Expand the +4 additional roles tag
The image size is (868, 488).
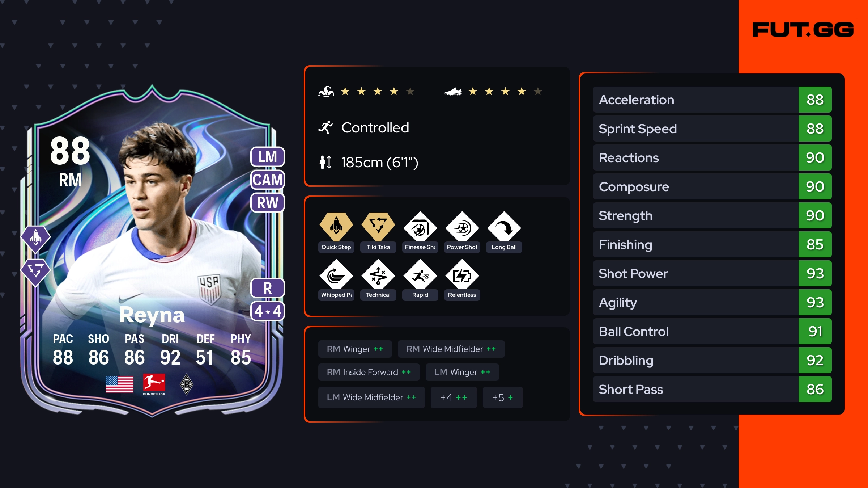pos(454,397)
